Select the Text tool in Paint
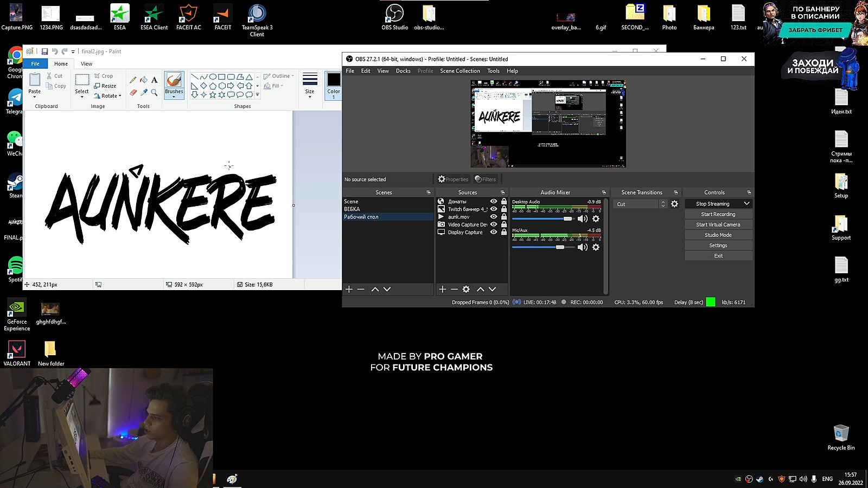Screen dimensions: 868x488 click(154, 80)
